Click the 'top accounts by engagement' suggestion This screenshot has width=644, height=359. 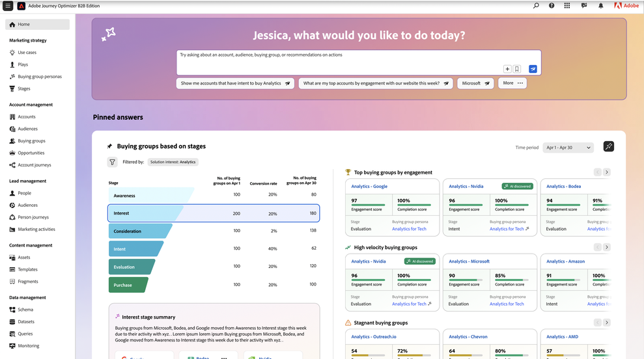coord(376,83)
